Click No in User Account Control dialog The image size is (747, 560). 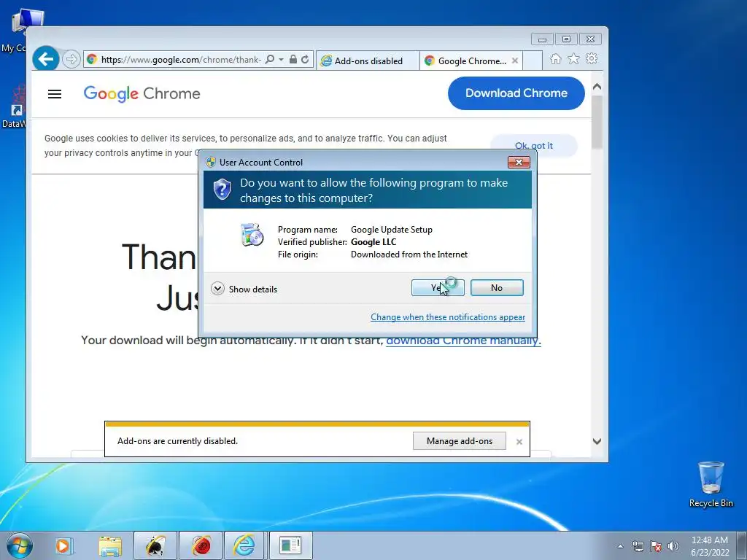(x=496, y=287)
